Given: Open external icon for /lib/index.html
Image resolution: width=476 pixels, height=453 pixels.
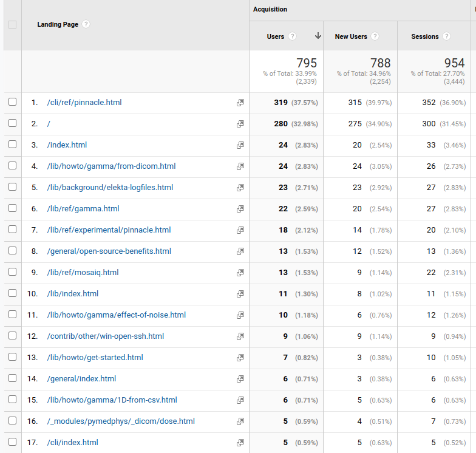Looking at the screenshot, I should [240, 294].
